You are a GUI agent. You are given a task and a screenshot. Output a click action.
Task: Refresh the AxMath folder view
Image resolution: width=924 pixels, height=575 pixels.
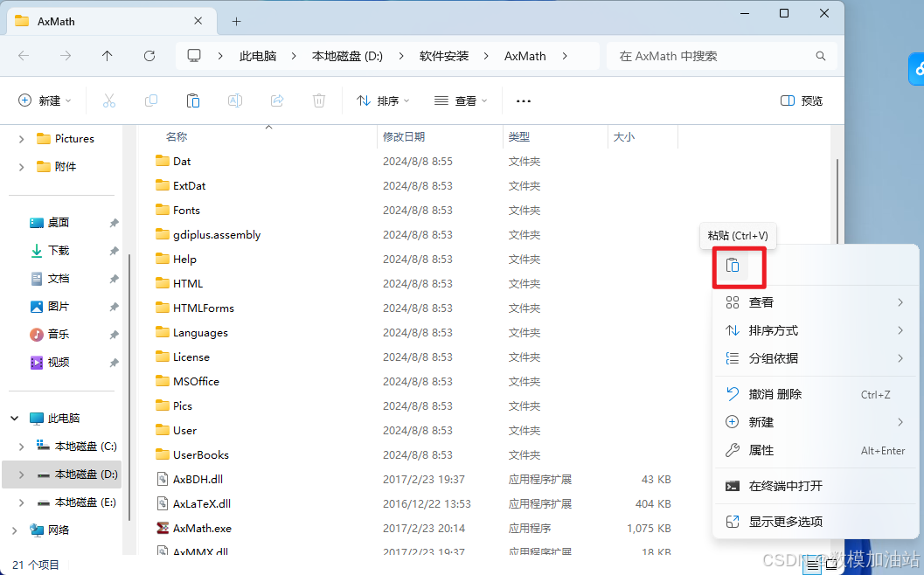pyautogui.click(x=149, y=56)
